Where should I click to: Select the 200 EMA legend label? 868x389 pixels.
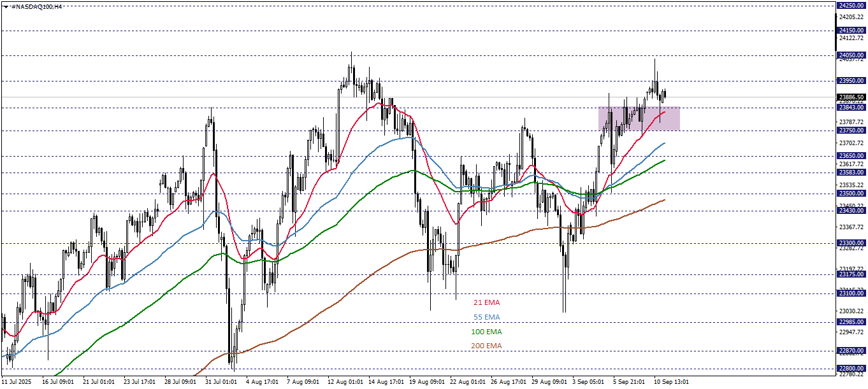coord(486,346)
